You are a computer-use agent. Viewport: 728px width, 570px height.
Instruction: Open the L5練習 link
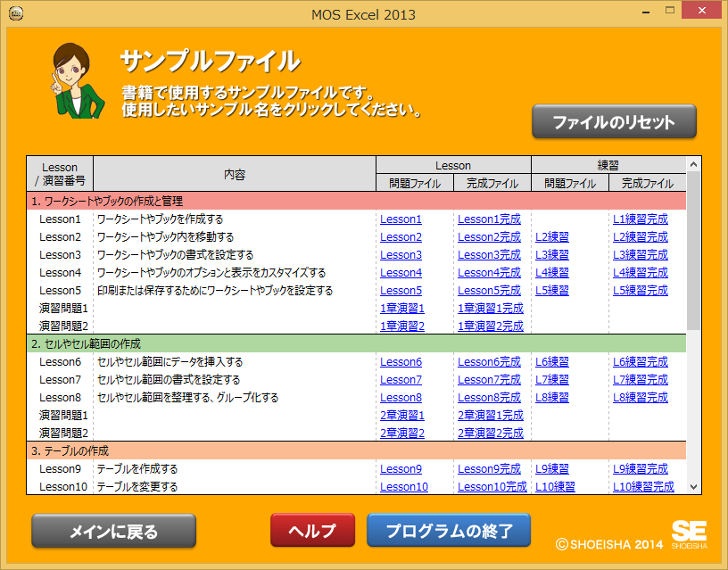tap(552, 291)
